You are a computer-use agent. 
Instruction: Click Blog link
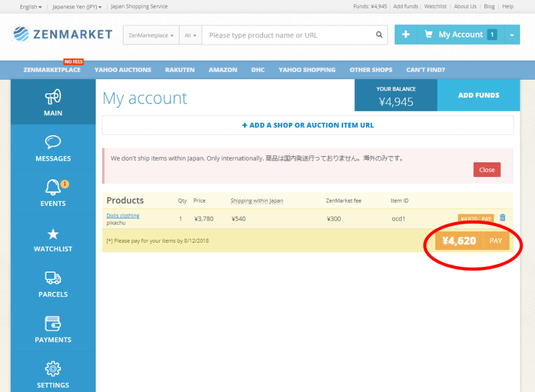(489, 6)
